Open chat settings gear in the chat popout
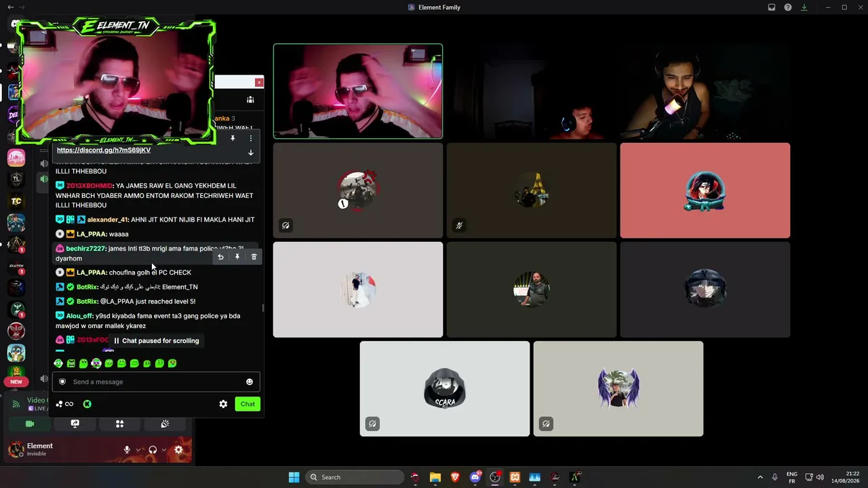Viewport: 868px width, 488px height. pyautogui.click(x=223, y=404)
